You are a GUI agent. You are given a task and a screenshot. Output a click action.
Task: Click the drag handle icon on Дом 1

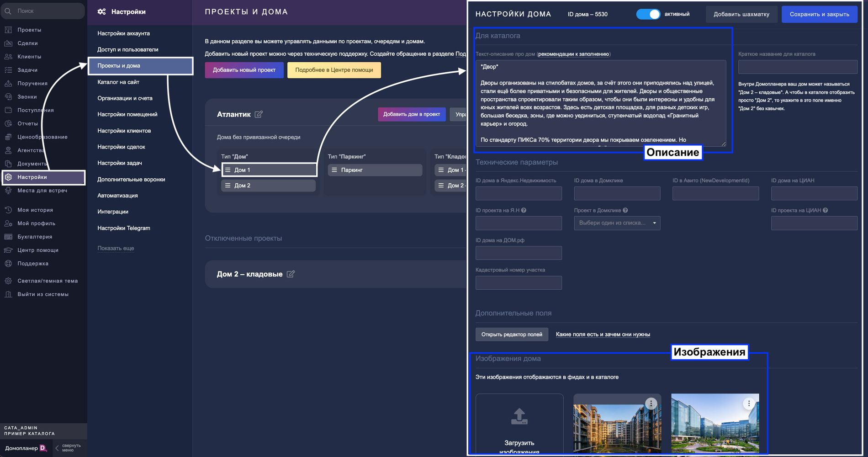tap(228, 170)
